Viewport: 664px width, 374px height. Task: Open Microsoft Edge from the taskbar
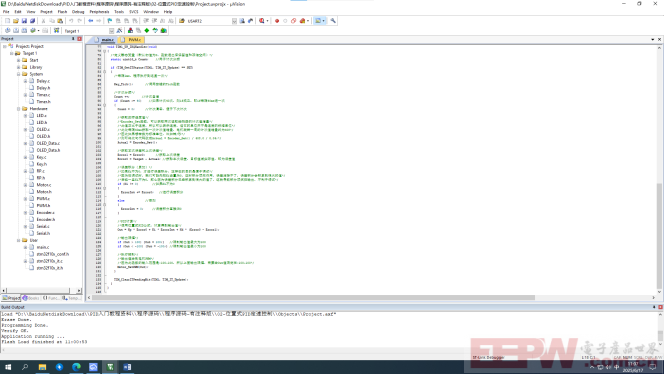76,367
